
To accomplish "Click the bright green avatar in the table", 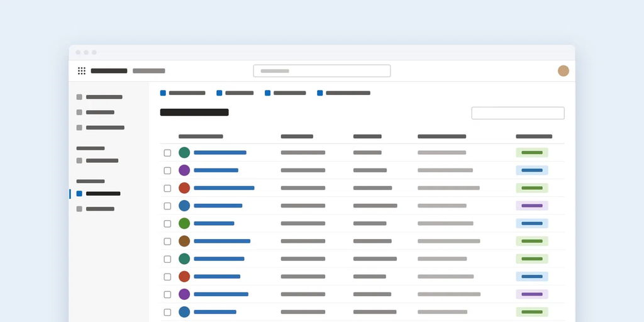I will tap(184, 223).
